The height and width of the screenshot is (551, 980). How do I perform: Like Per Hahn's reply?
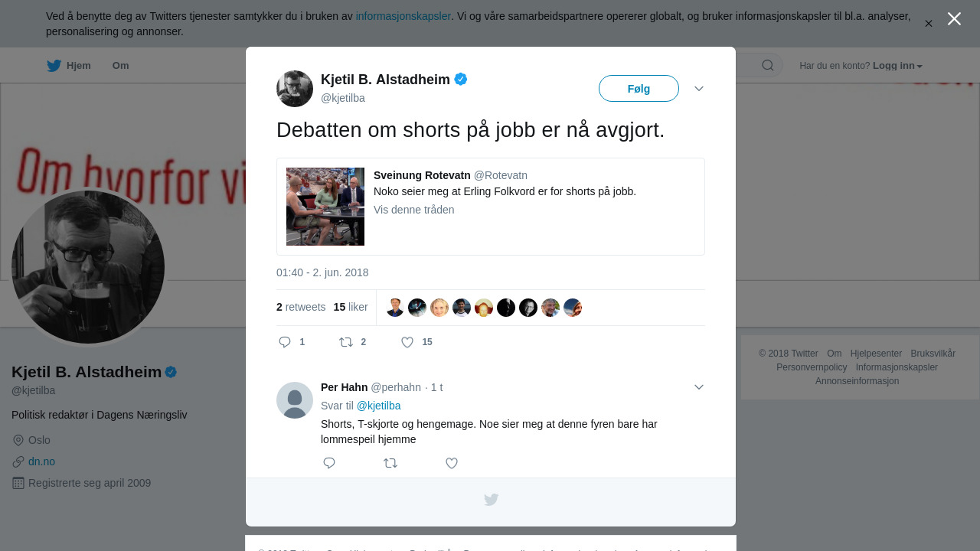[x=452, y=463]
